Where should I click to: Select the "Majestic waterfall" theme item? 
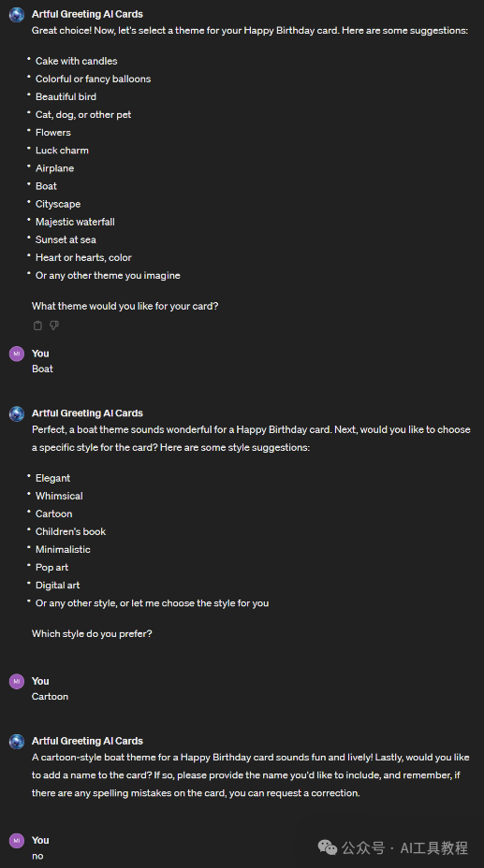click(x=75, y=222)
